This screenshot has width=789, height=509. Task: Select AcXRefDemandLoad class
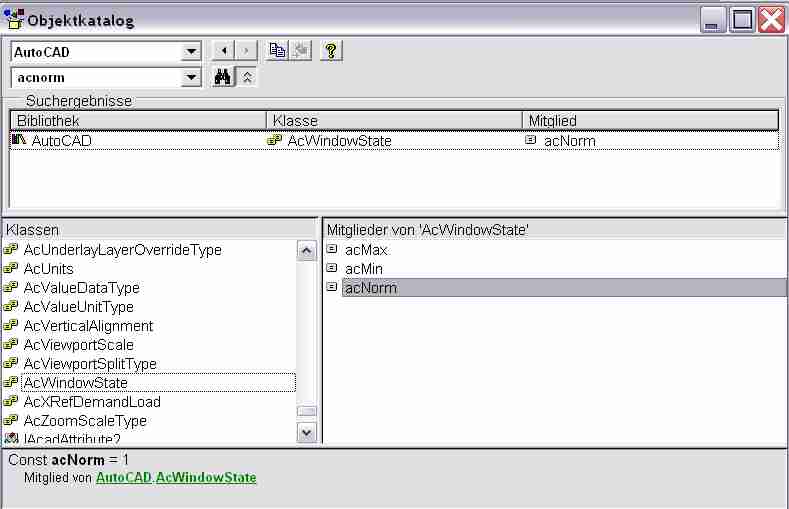pos(92,402)
